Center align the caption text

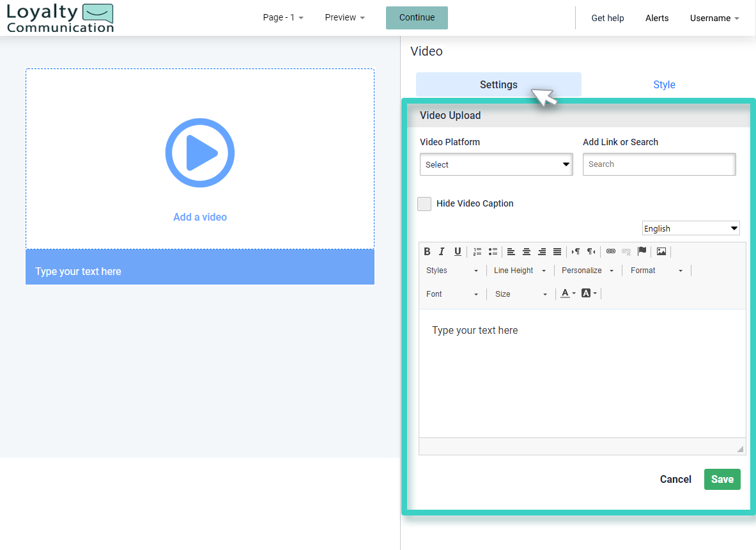526,251
